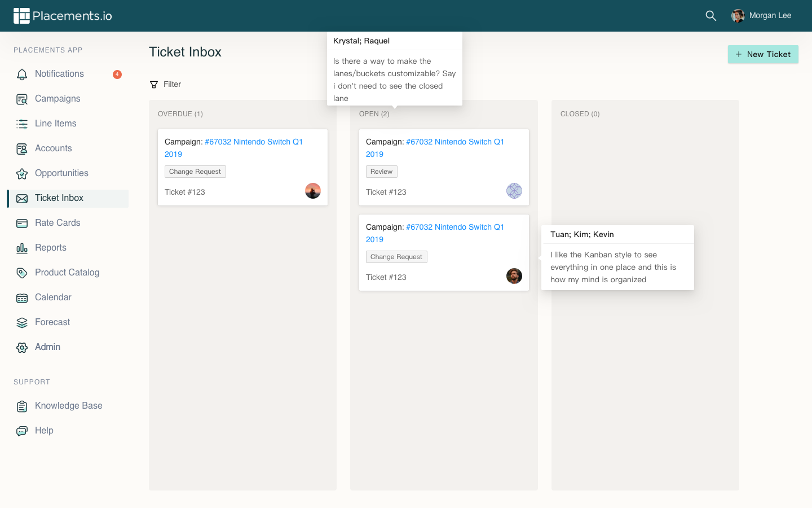The width and height of the screenshot is (812, 508).
Task: Click the Calendar icon in sidebar
Action: tap(22, 298)
